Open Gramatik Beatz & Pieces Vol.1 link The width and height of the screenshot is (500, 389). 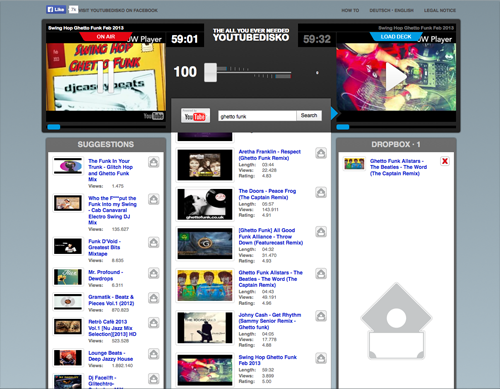(111, 300)
